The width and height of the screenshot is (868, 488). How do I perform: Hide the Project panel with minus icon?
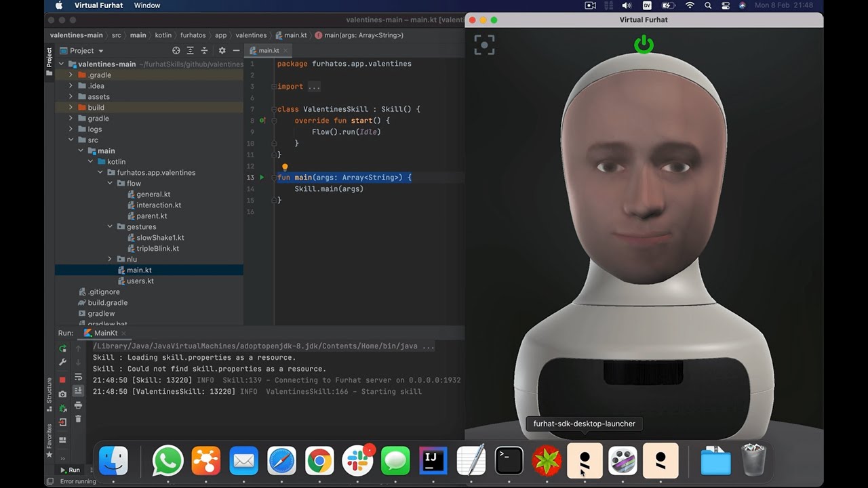click(x=236, y=51)
